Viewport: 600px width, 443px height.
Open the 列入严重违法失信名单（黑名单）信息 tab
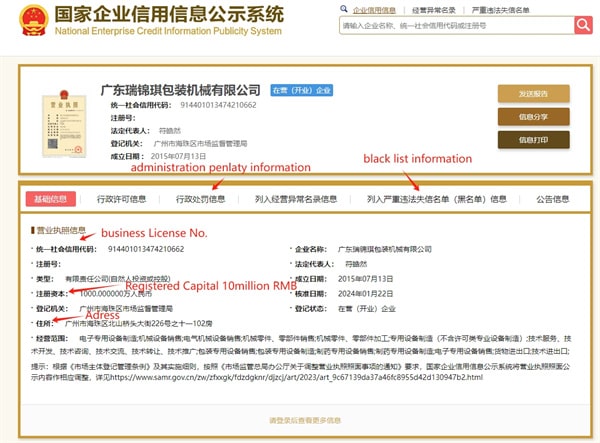pyautogui.click(x=437, y=199)
